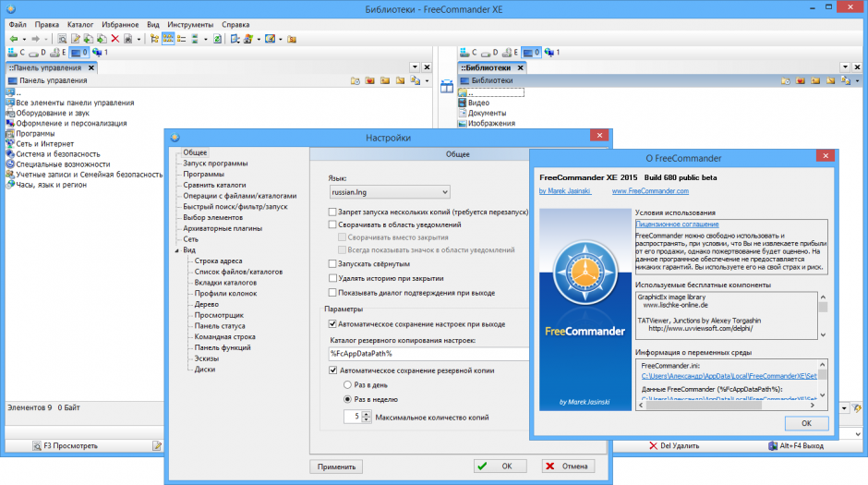Increase Максимальное количество копий spinner
This screenshot has height=485, width=868.
point(367,414)
